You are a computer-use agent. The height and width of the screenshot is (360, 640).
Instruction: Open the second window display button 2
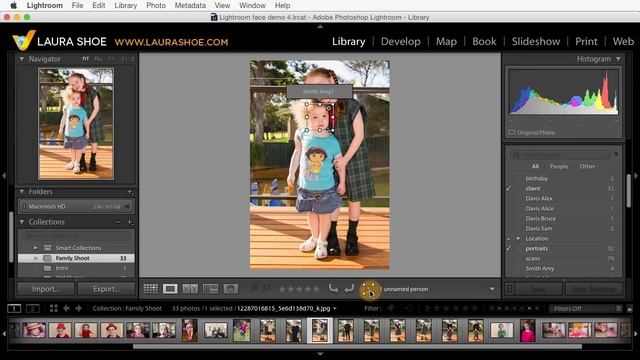click(x=33, y=308)
